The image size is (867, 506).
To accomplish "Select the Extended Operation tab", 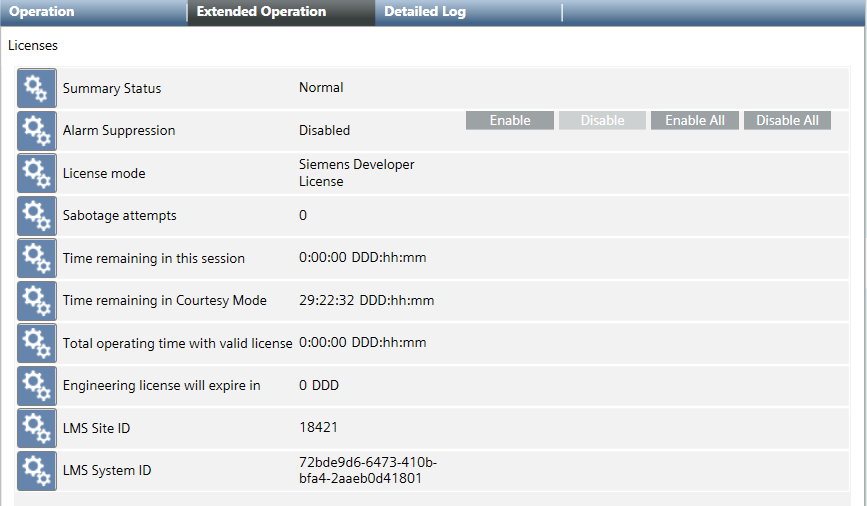I will pos(261,12).
